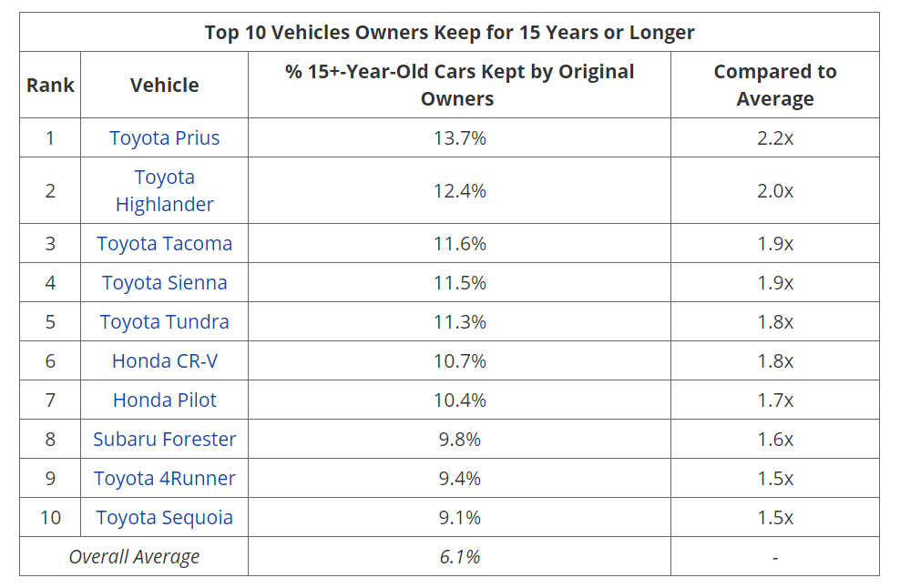The width and height of the screenshot is (900, 588).
Task: Open the Toyota 4Runner link
Action: click(x=165, y=479)
